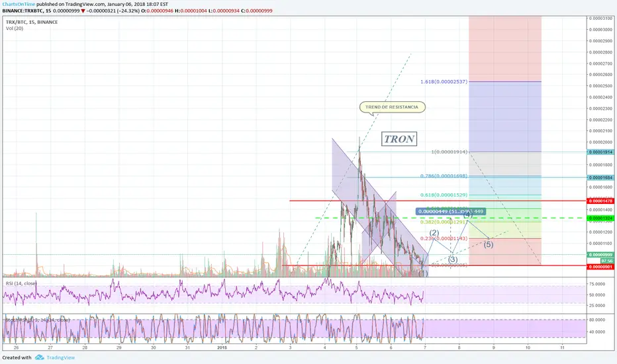Click the 26 date axis label
Viewport: 617px width, 364px height.
click(16, 347)
